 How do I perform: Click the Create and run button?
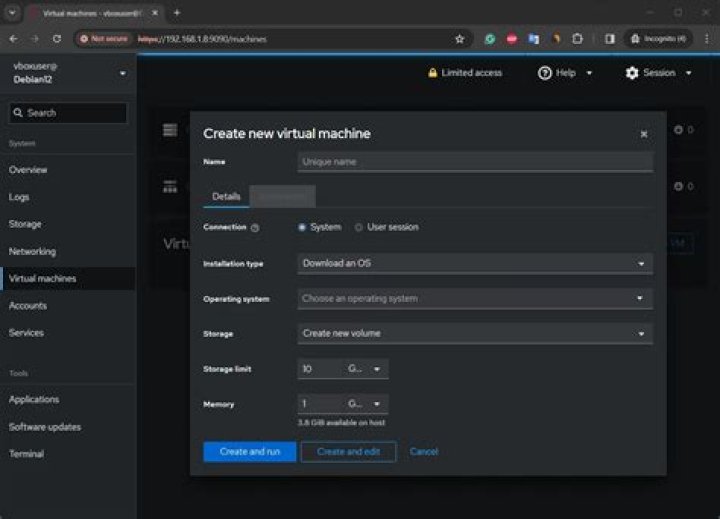click(250, 452)
